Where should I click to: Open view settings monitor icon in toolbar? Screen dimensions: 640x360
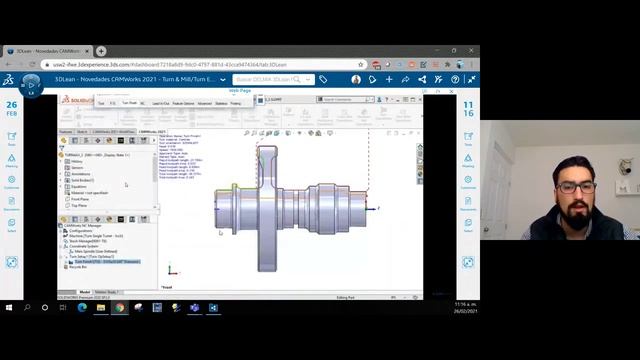330,133
